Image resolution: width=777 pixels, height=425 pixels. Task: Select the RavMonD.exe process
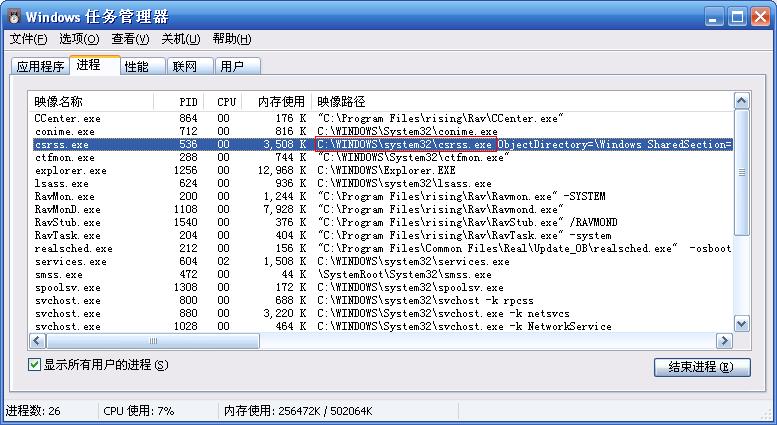(381, 209)
